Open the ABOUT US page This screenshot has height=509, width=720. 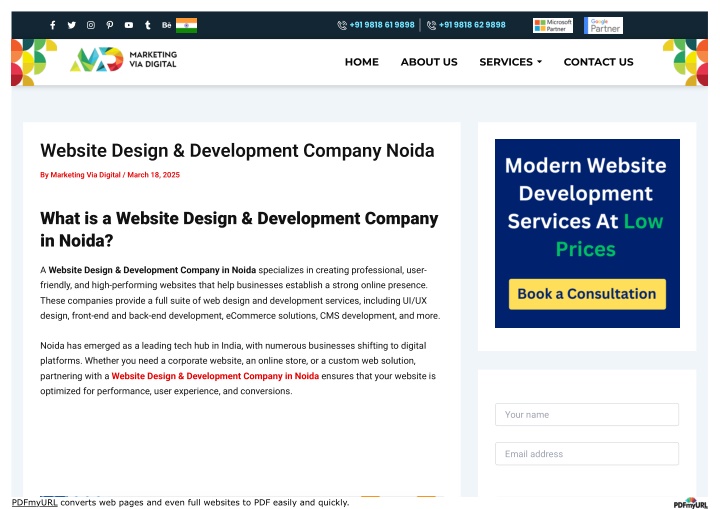click(x=429, y=62)
